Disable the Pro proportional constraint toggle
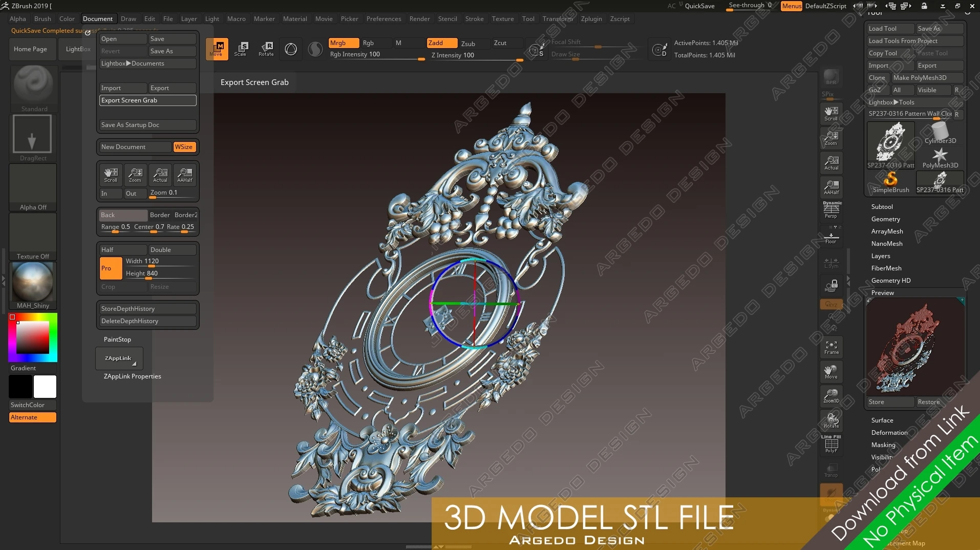This screenshot has width=980, height=550. 111,268
